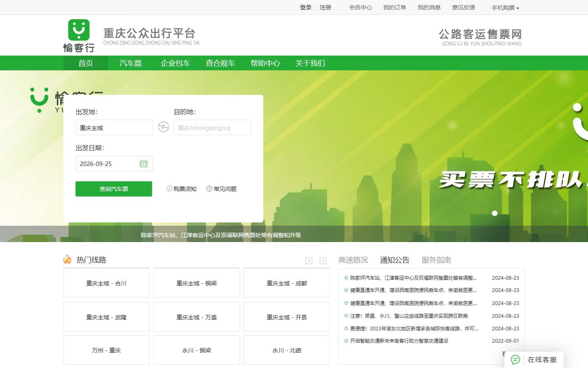
Task: Select hot route 重庆主城 - 万盛
Action: pyautogui.click(x=196, y=317)
